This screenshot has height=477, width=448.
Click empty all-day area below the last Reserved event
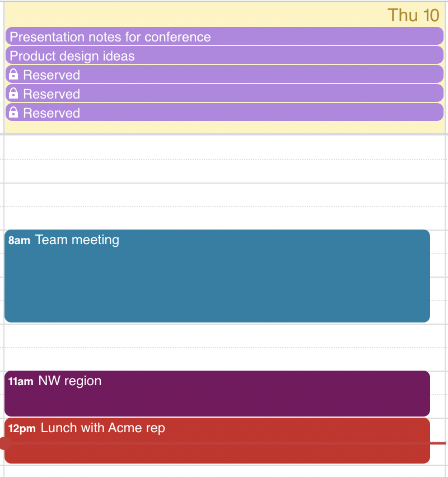tap(225, 127)
